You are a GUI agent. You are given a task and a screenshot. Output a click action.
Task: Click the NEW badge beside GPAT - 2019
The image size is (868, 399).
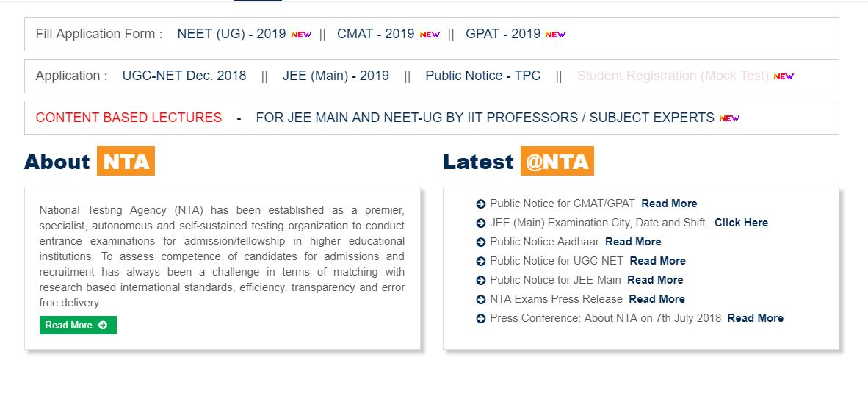click(x=555, y=35)
